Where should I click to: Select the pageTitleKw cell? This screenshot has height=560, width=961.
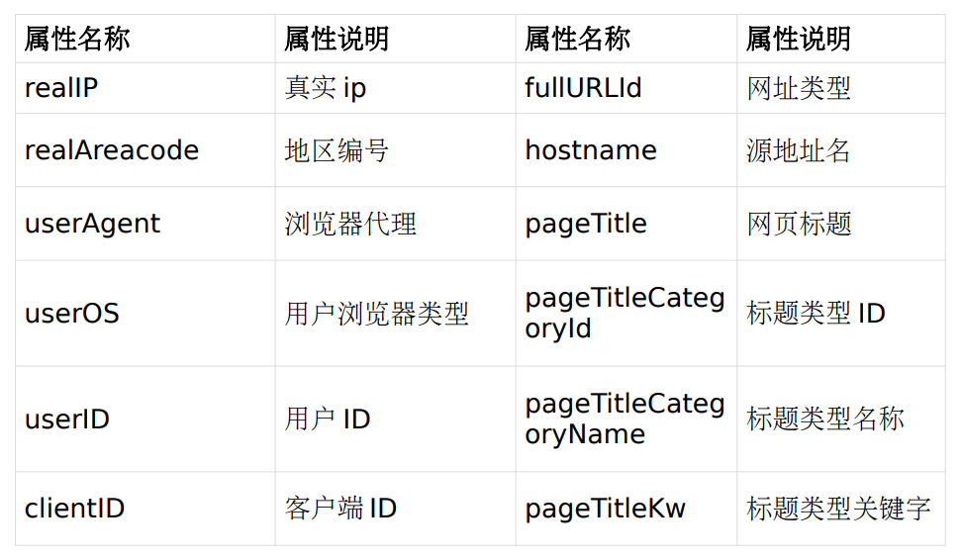click(605, 509)
